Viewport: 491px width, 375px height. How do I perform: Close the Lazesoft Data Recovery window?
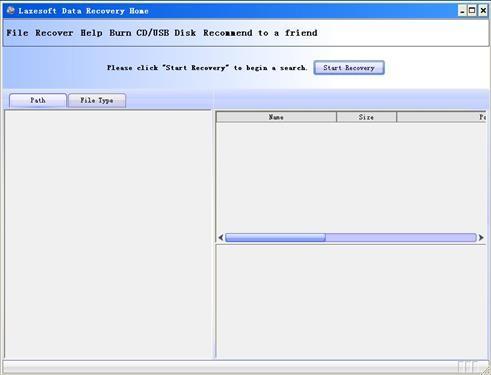483,11
